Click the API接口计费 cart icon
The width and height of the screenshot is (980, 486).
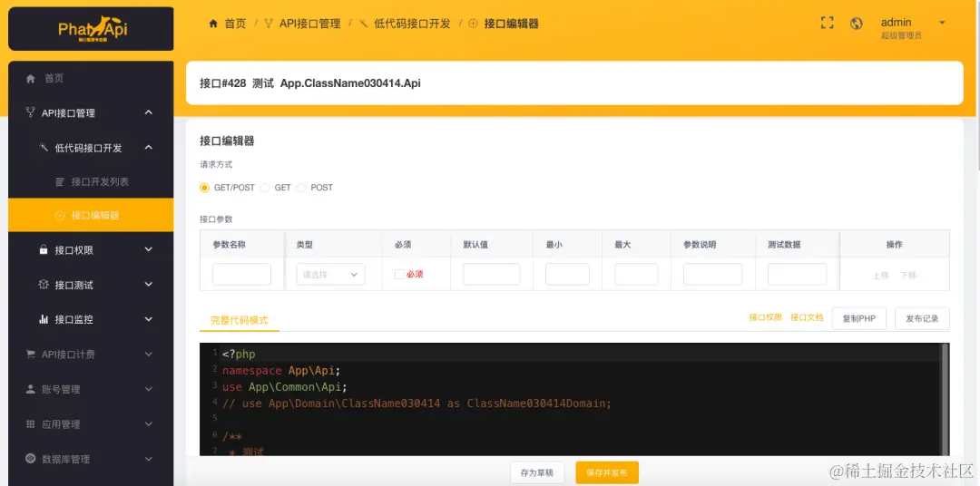pyautogui.click(x=30, y=355)
